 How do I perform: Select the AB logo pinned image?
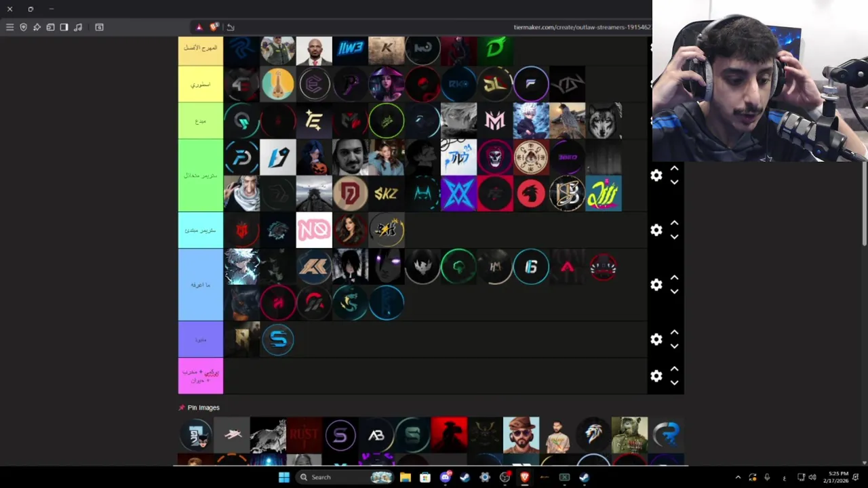(376, 435)
